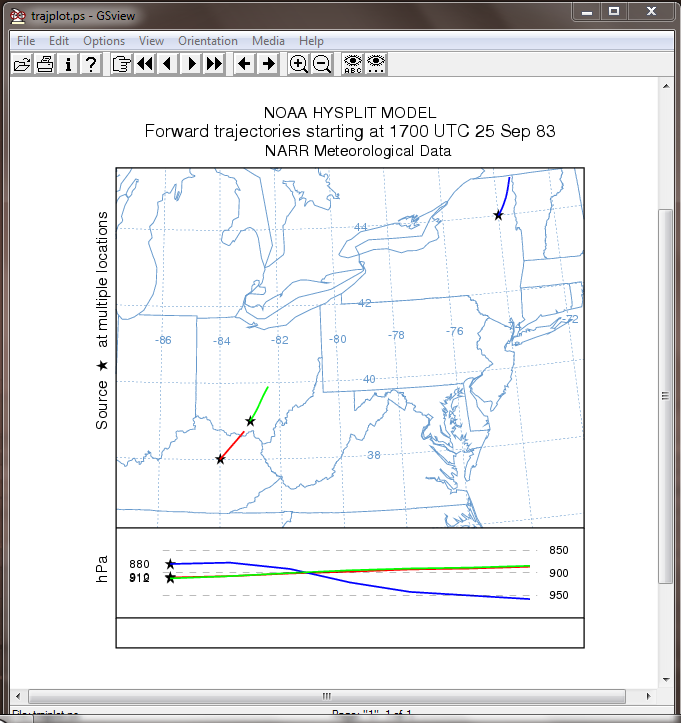Click the 900 pressure axis label
The height and width of the screenshot is (723, 681).
pyautogui.click(x=558, y=573)
